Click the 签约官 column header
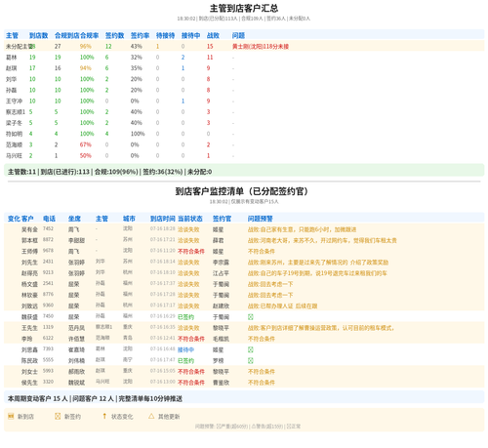 click(223, 219)
